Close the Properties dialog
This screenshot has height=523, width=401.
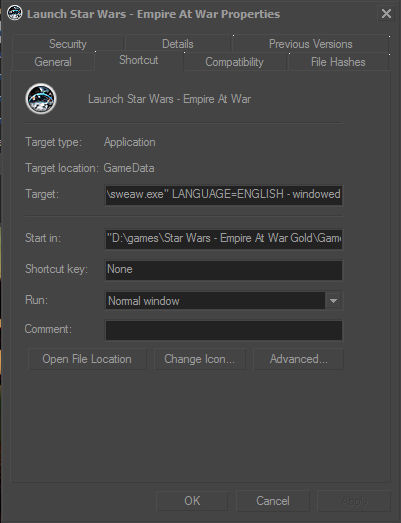coord(386,14)
